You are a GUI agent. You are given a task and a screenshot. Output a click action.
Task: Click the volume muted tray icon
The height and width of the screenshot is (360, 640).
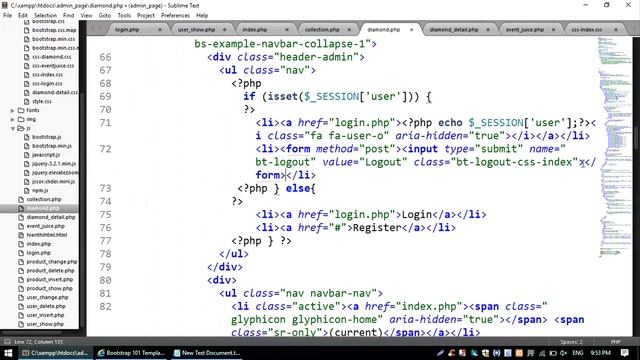coord(564,353)
